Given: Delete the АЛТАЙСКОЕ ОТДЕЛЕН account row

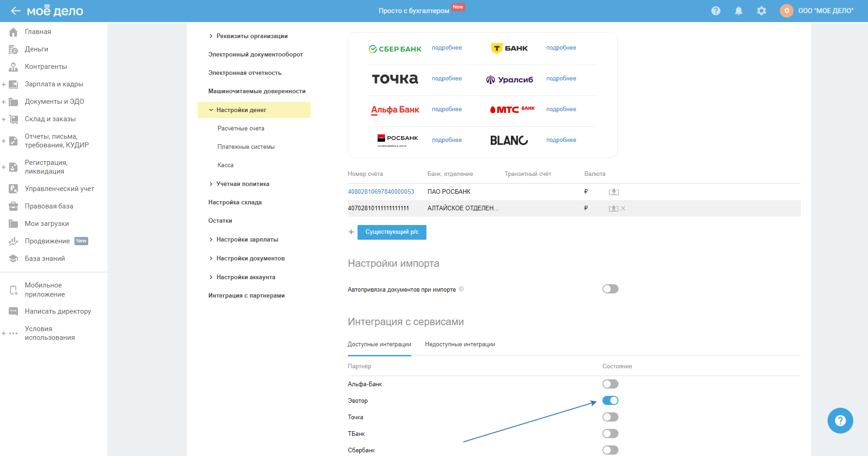Looking at the screenshot, I should pyautogui.click(x=623, y=208).
